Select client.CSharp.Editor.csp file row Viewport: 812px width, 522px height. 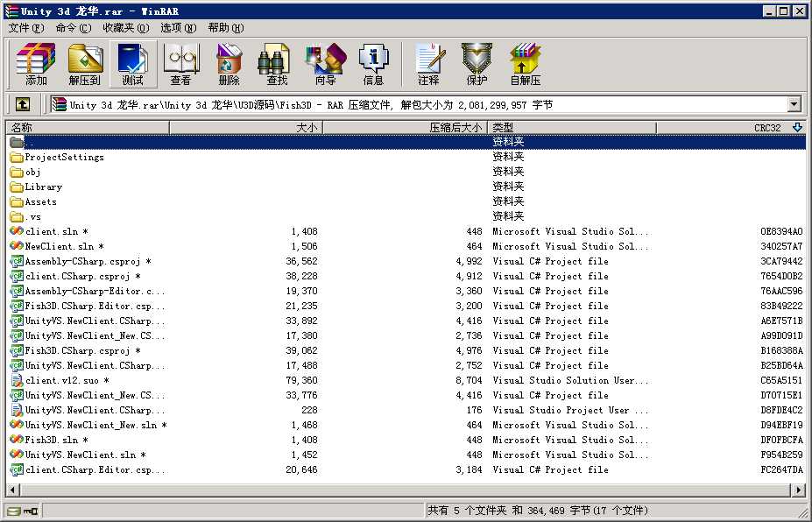406,469
